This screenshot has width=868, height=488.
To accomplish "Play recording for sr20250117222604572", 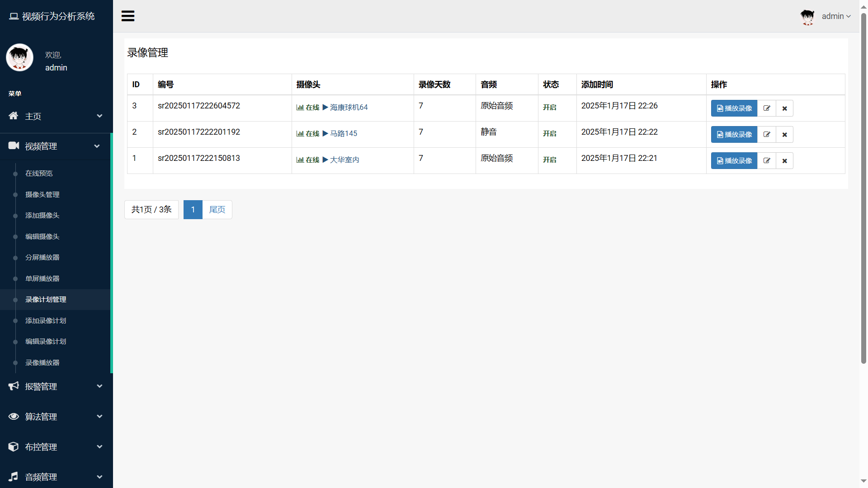I will tap(734, 108).
